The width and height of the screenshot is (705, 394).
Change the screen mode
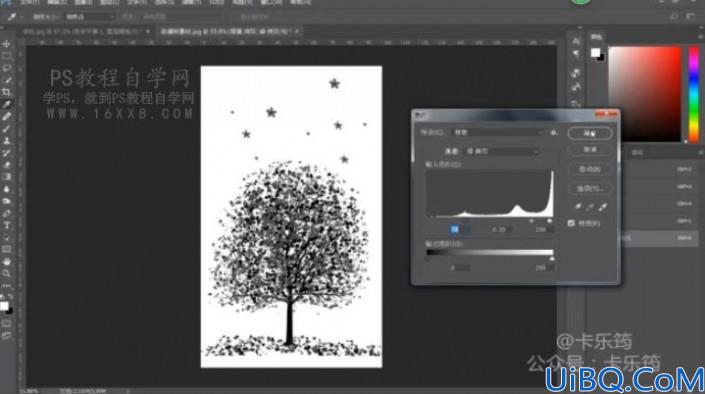tap(6, 336)
